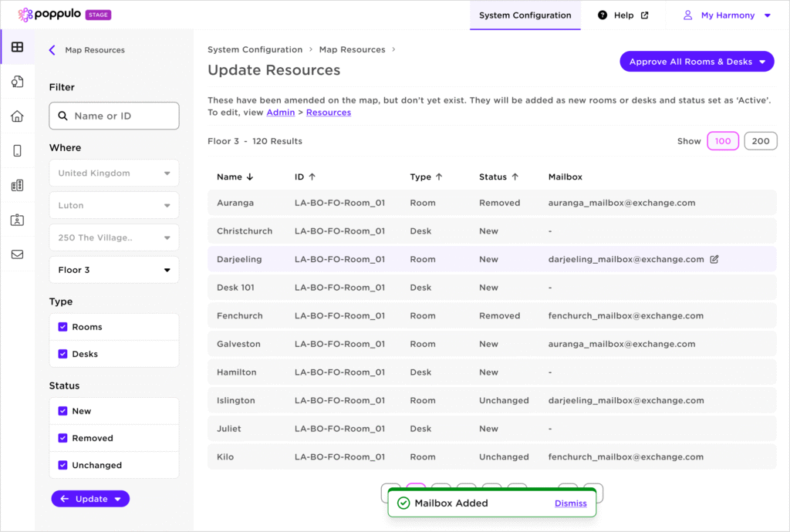Open the Floor 3 dropdown
790x532 pixels.
pos(113,270)
